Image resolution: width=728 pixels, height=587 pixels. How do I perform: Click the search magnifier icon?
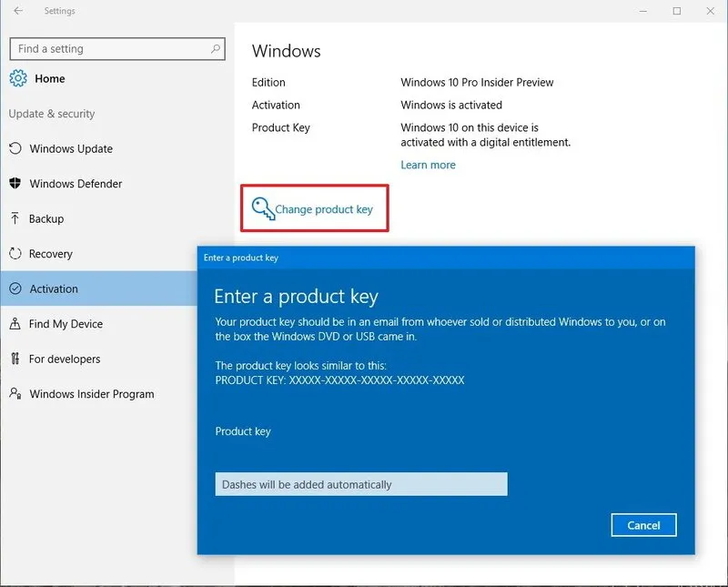click(216, 49)
